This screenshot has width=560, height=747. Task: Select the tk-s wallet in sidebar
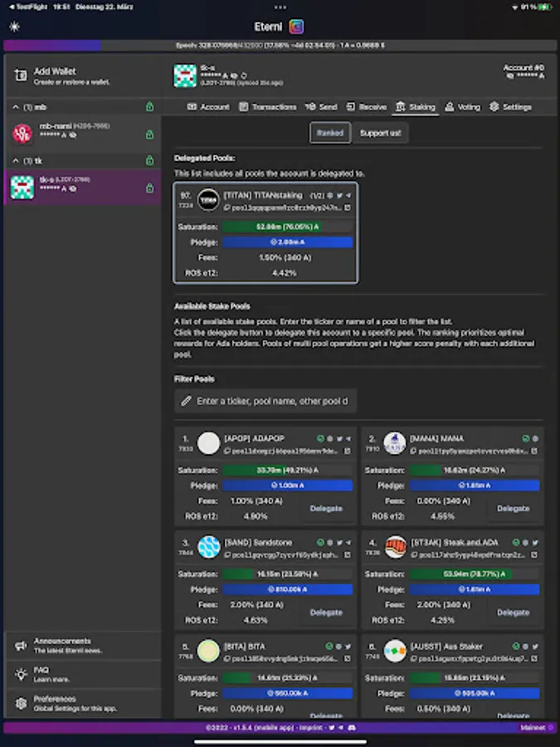82,187
